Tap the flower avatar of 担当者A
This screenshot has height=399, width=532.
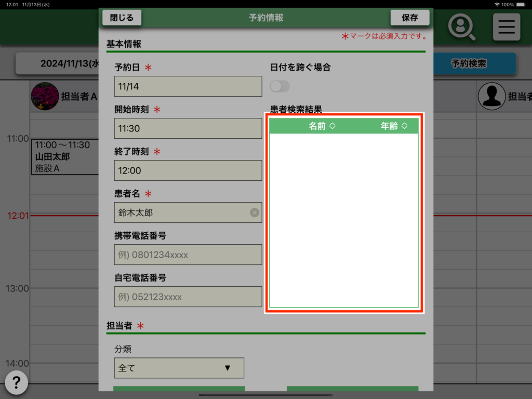point(44,96)
